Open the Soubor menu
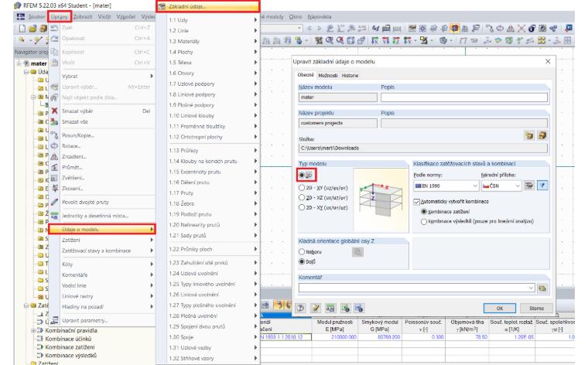 [x=36, y=16]
